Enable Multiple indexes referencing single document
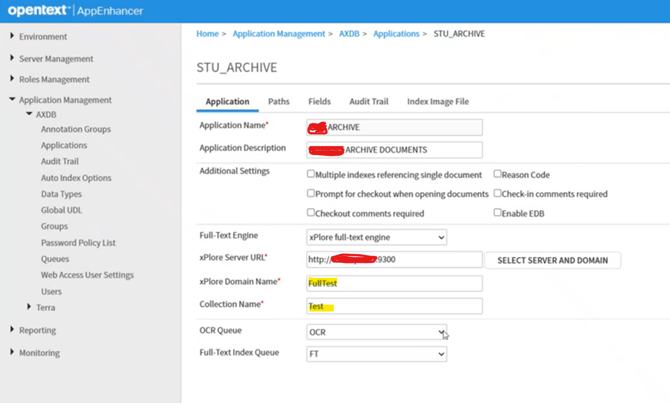Screen dimensions: 670x403 tap(311, 174)
